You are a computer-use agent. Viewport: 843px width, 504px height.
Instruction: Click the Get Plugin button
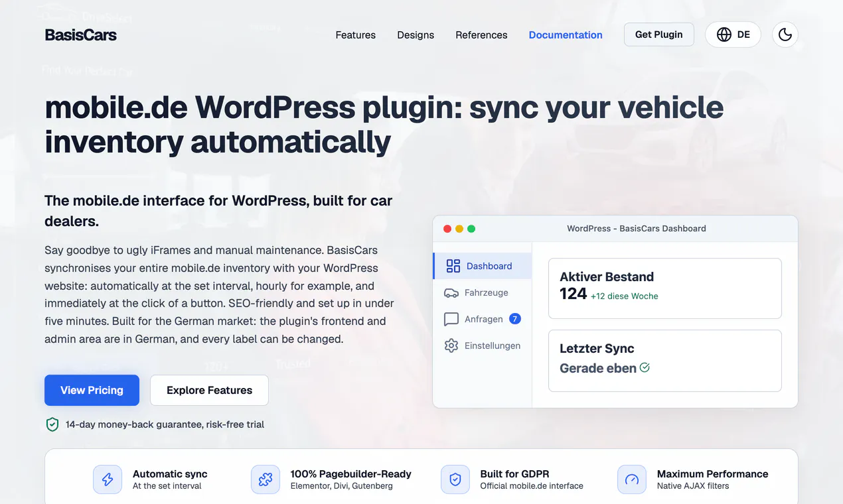[659, 34]
